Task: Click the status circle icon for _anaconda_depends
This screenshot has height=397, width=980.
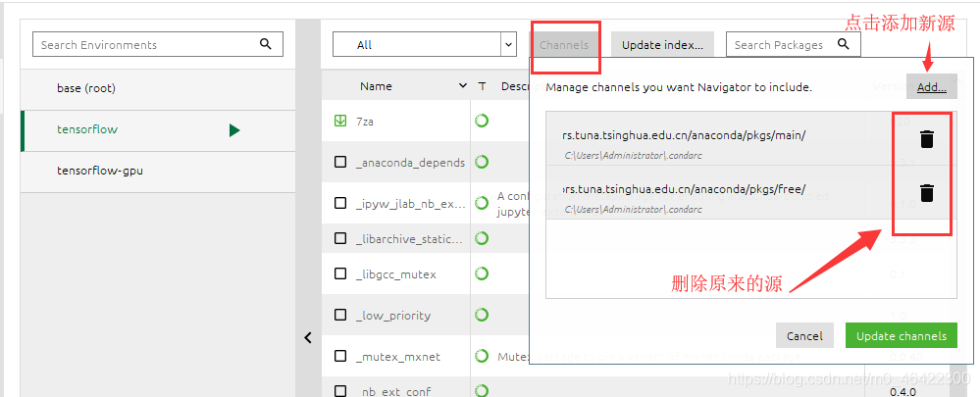Action: 482,162
